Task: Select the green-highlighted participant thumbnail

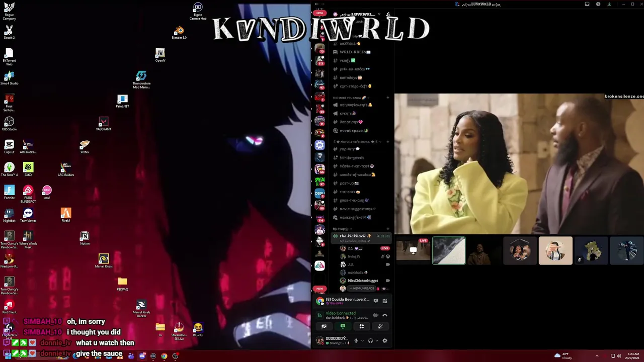Action: [449, 250]
